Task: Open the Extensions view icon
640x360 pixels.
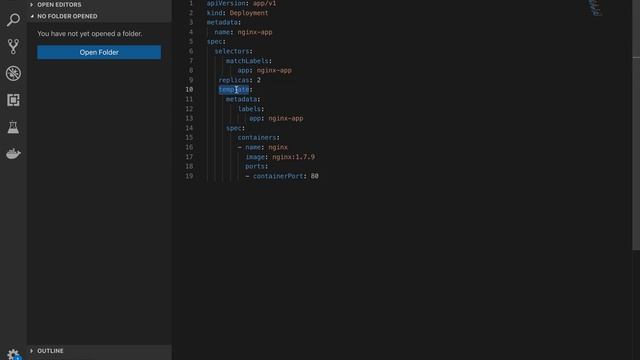Action: tap(13, 100)
